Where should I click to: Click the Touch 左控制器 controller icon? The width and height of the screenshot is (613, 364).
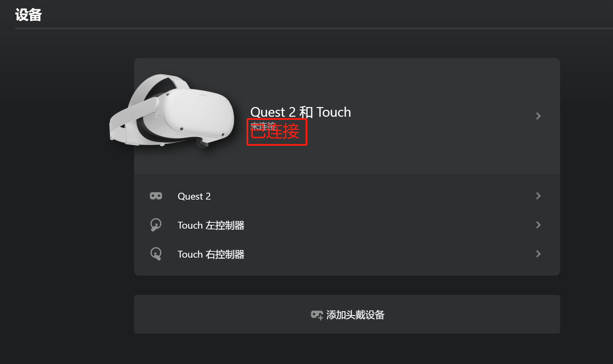[x=156, y=225]
